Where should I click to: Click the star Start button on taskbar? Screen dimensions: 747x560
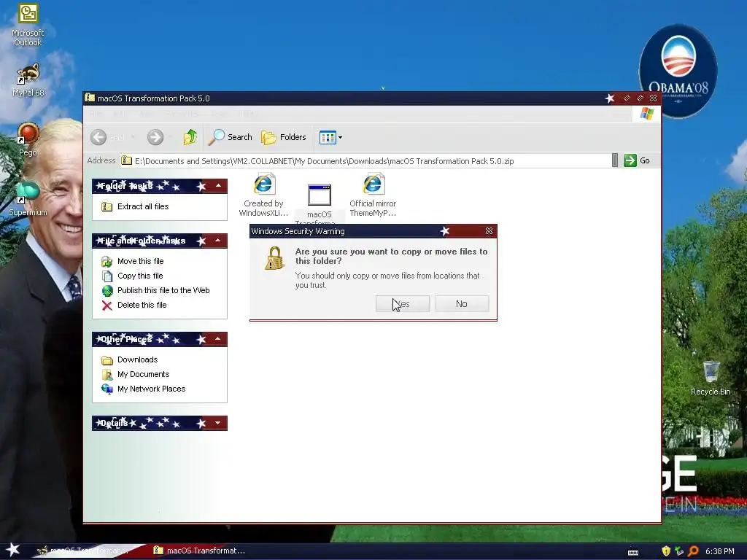tap(13, 550)
